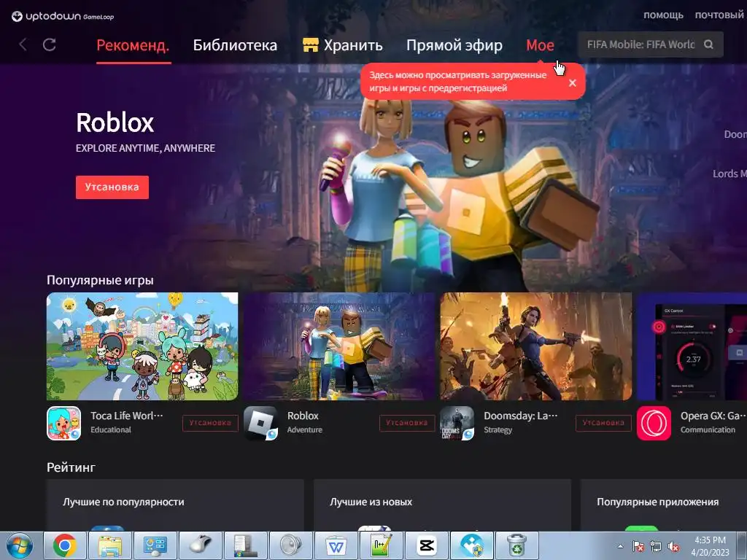The image size is (747, 560).
Task: Open the computer tower taskbar icon
Action: click(246, 545)
